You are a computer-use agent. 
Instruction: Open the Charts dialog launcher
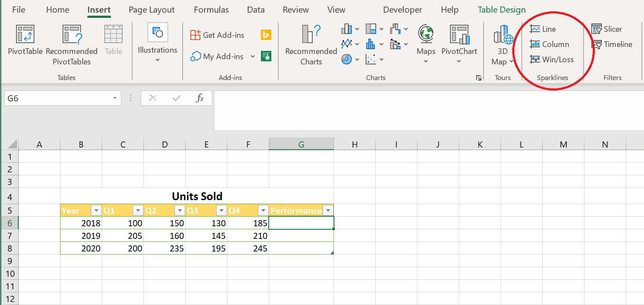479,78
